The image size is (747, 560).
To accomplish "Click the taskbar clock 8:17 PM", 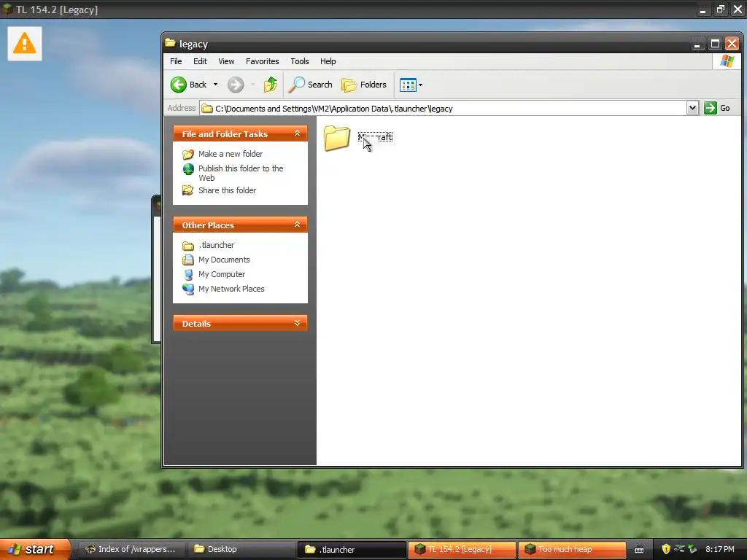I will tap(720, 549).
